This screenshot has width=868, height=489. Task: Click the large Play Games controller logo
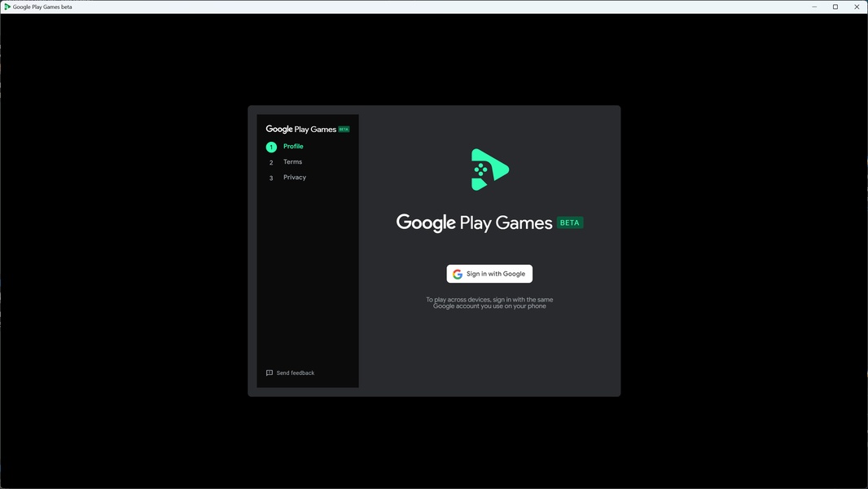click(490, 170)
